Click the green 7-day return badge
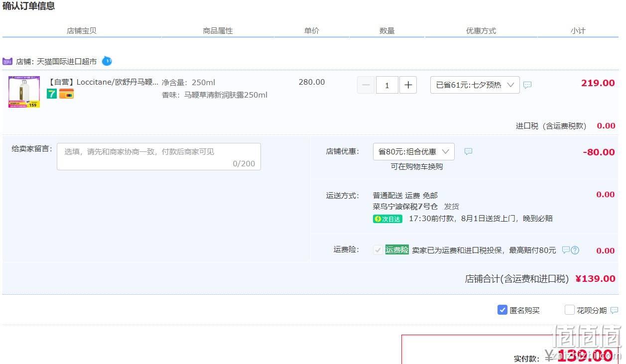 (x=52, y=94)
